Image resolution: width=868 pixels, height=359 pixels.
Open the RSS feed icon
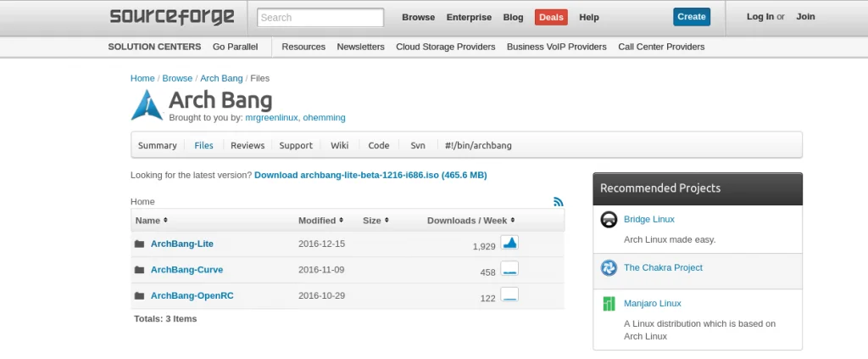[x=558, y=202]
